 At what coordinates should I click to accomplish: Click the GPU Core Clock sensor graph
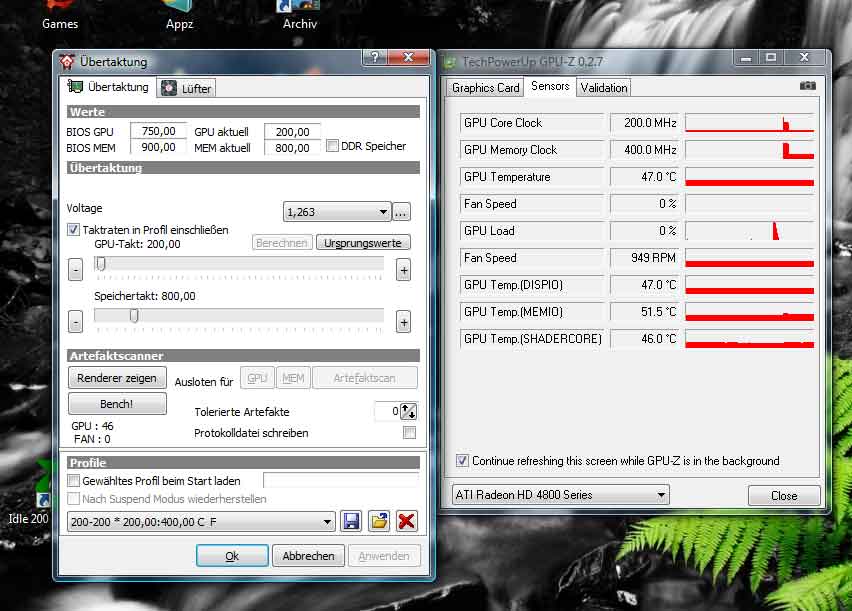coord(750,123)
